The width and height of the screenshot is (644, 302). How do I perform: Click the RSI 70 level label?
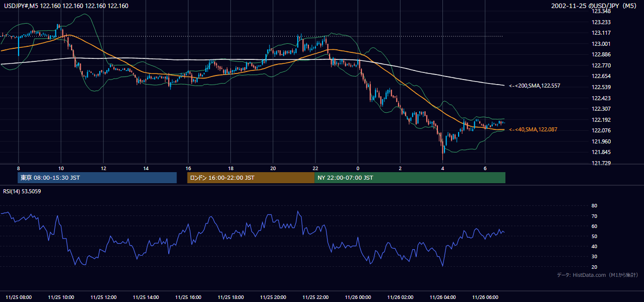[x=594, y=216]
